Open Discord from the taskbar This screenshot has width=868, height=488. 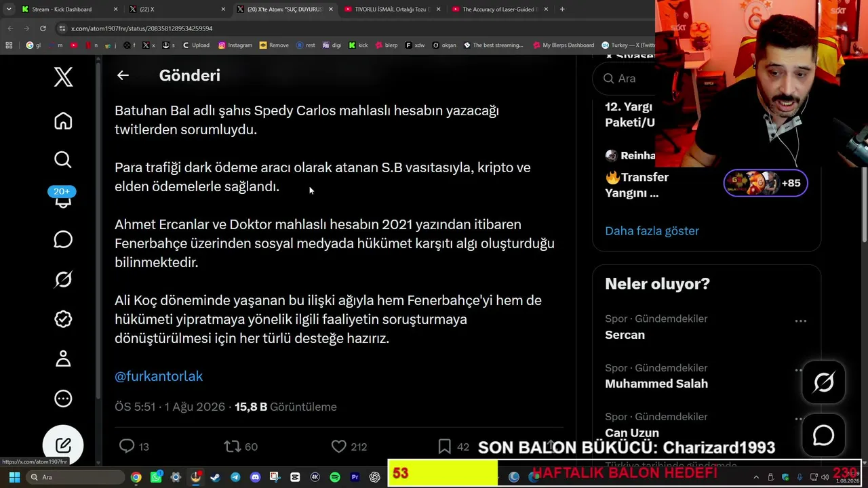[255, 477]
